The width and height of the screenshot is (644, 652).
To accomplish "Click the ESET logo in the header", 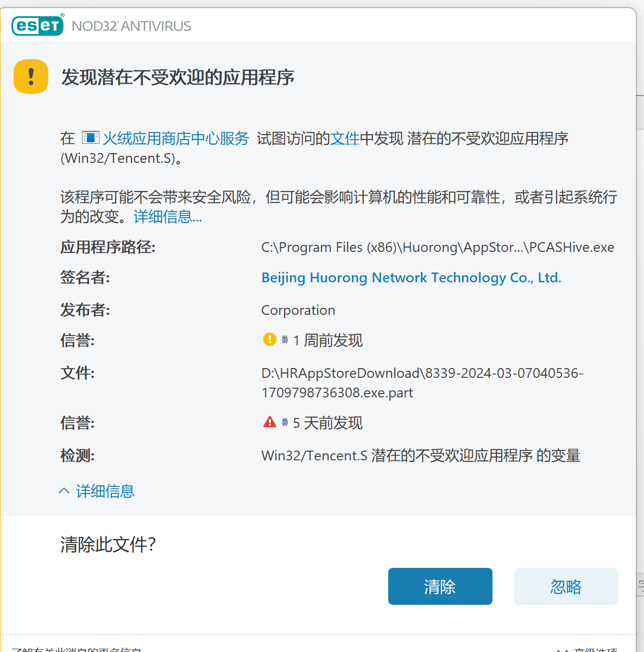I will click(37, 25).
